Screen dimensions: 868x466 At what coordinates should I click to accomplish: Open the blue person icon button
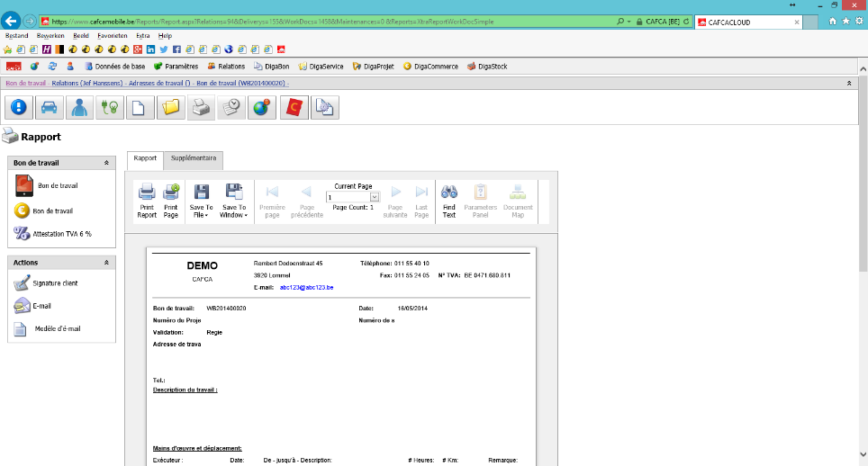coord(80,107)
